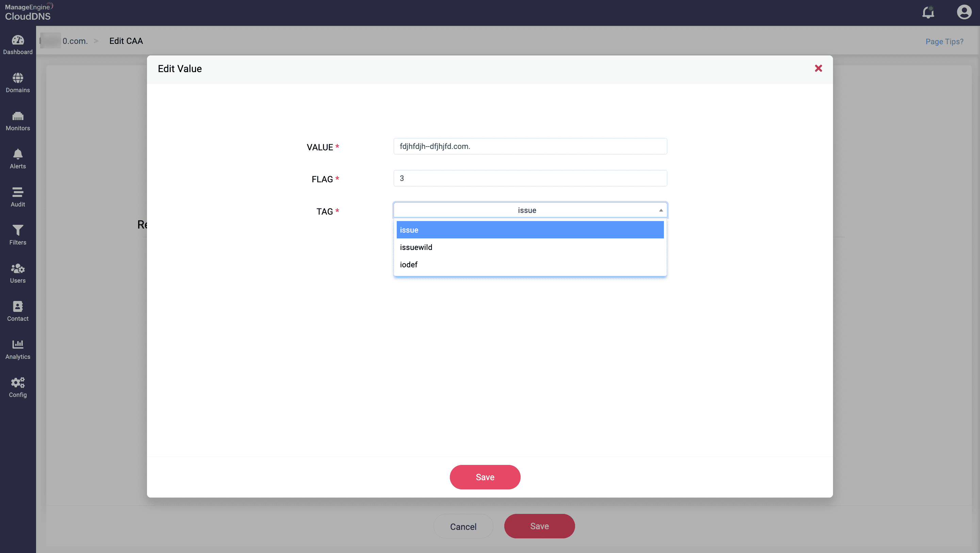Close the Edit Value dialog
The height and width of the screenshot is (553, 980).
[818, 68]
